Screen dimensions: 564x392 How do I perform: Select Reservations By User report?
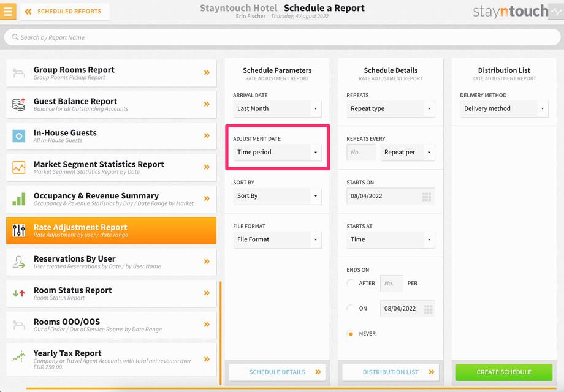click(x=111, y=262)
